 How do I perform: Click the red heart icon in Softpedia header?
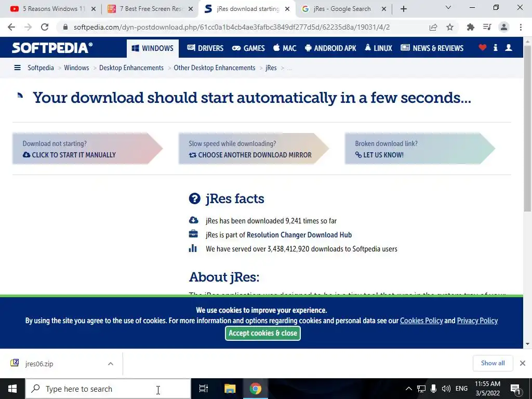[483, 48]
